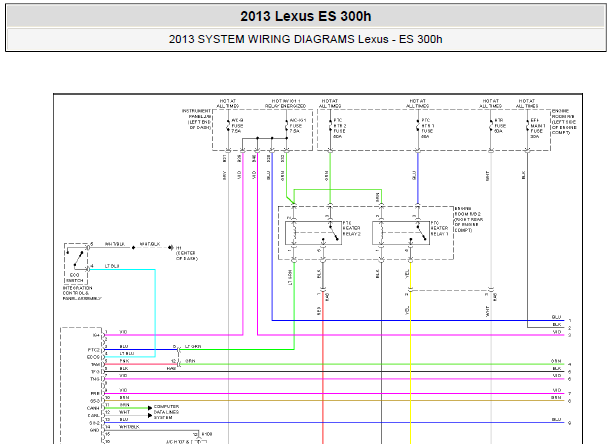
Task: Select the "PTC HEATER RELAY 2" label
Action: [351, 228]
